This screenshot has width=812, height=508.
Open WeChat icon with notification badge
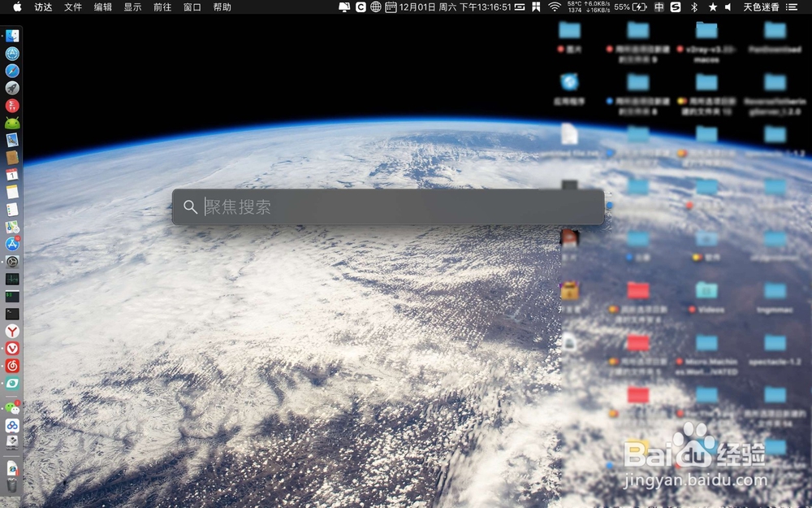tap(12, 408)
